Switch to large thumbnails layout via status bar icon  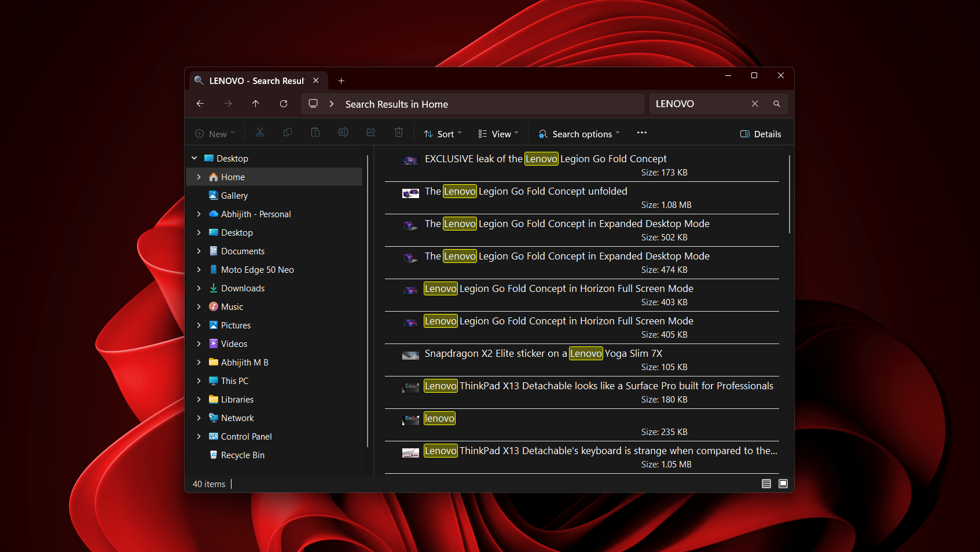[x=783, y=484]
